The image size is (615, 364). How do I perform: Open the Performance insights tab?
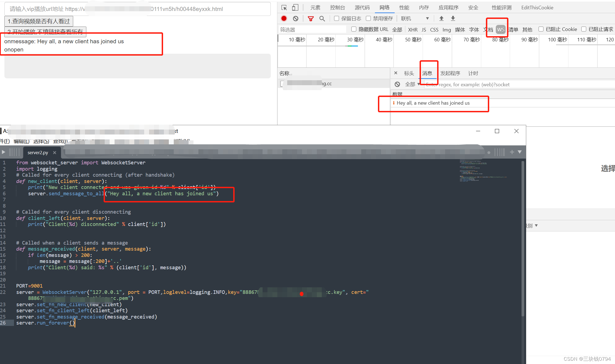click(x=501, y=8)
